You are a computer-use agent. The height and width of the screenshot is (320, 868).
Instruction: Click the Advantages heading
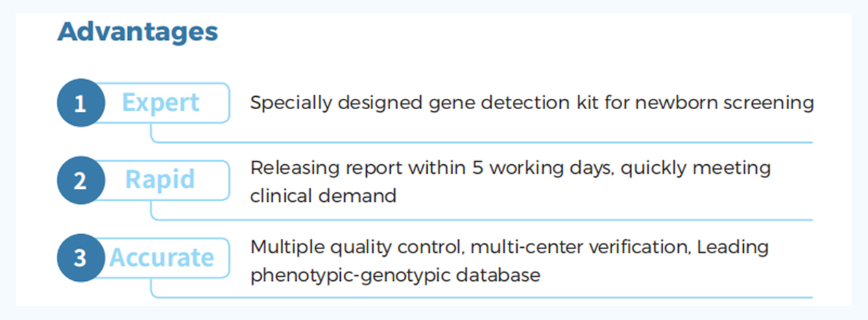coord(137,31)
